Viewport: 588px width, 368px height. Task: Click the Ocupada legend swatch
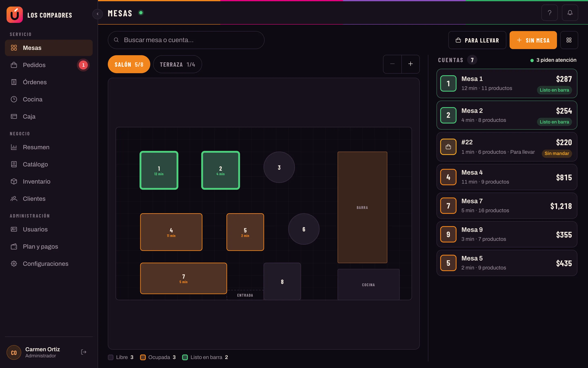[x=143, y=357]
